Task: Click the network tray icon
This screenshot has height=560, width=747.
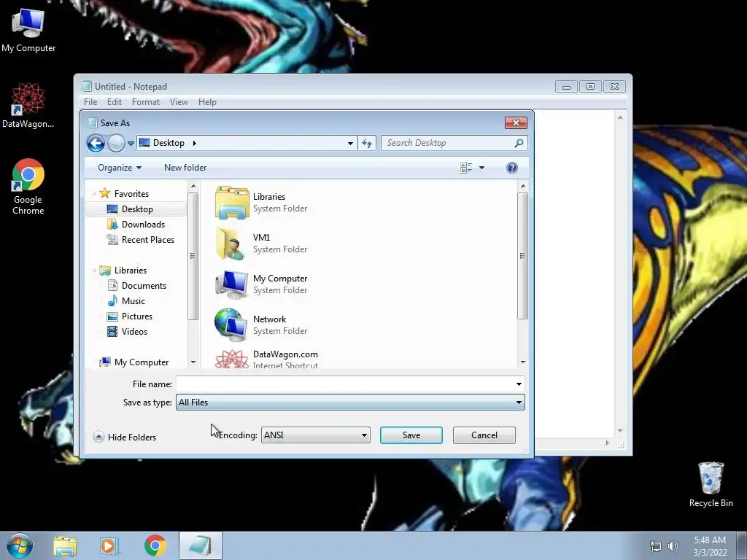Action: click(x=656, y=546)
